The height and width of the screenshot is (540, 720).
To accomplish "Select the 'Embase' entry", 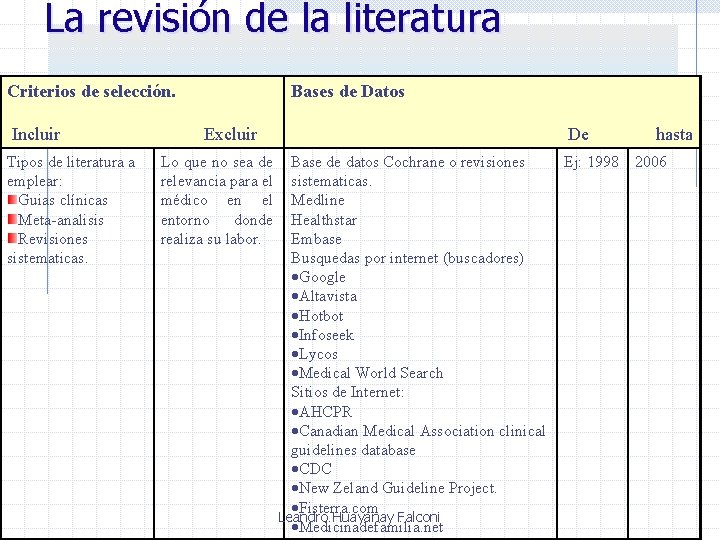I will (x=316, y=239).
